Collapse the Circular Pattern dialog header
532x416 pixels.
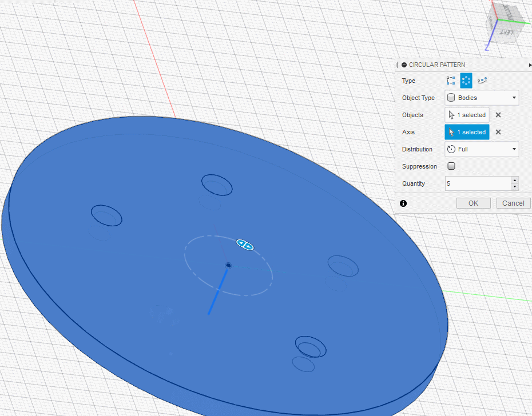tap(404, 65)
